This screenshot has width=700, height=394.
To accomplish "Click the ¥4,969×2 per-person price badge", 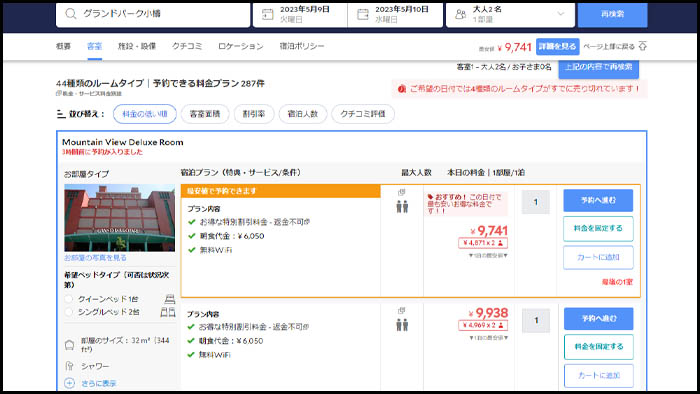I will [x=483, y=325].
